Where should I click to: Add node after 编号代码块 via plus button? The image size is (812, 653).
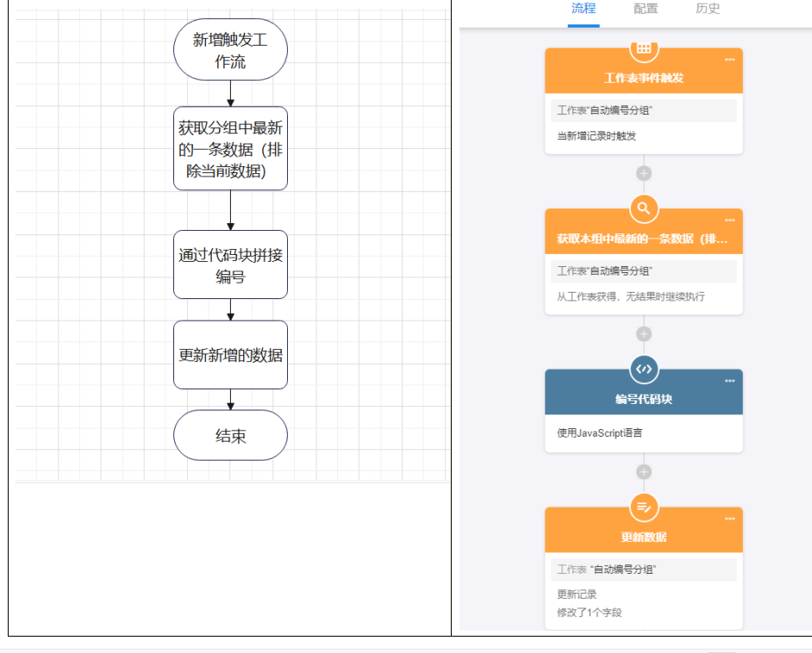[x=644, y=472]
